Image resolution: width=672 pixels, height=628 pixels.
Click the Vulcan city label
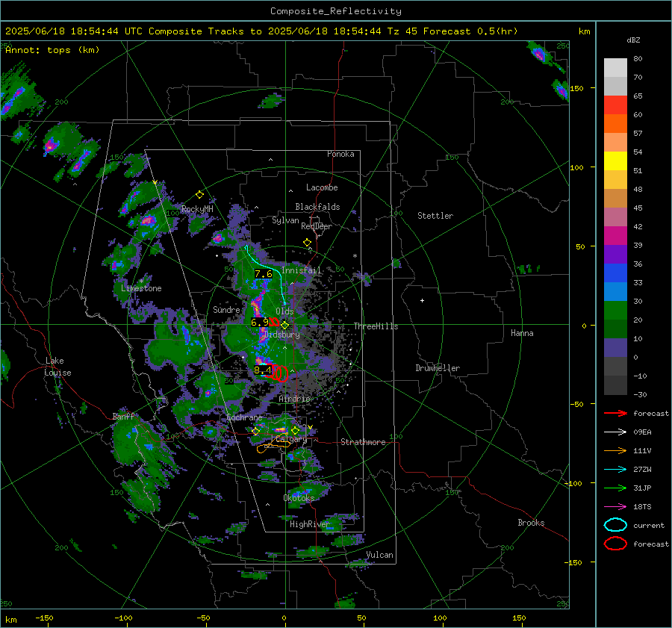(379, 555)
